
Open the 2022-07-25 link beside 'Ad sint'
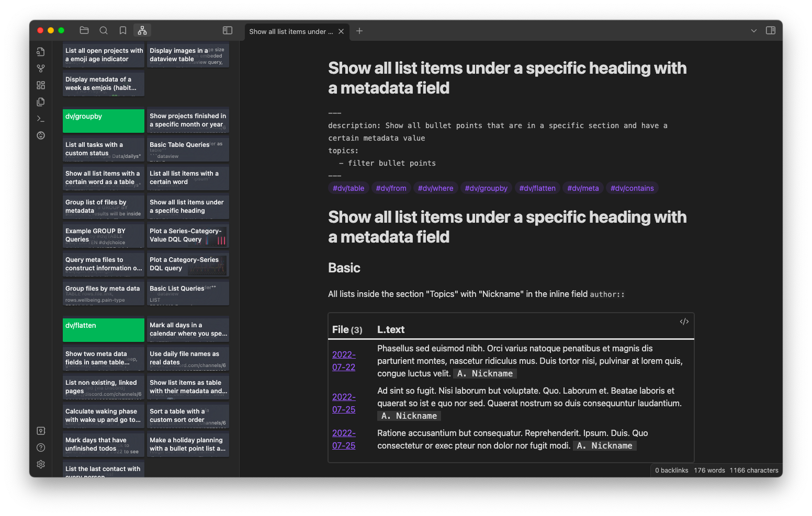point(344,403)
